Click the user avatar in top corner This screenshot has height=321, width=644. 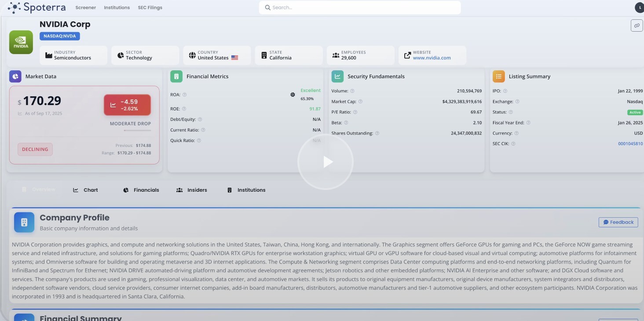click(639, 7)
